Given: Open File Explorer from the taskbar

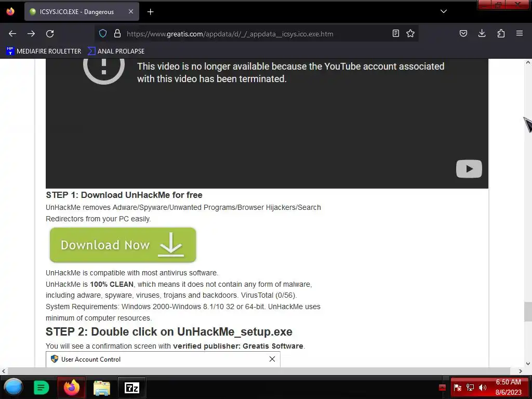Looking at the screenshot, I should pyautogui.click(x=102, y=388).
